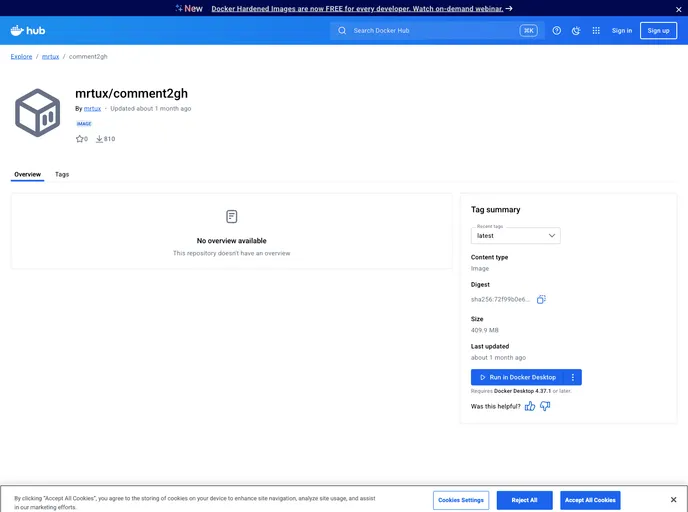Click the thumbs up helpful icon
688x512 pixels.
pyautogui.click(x=530, y=406)
